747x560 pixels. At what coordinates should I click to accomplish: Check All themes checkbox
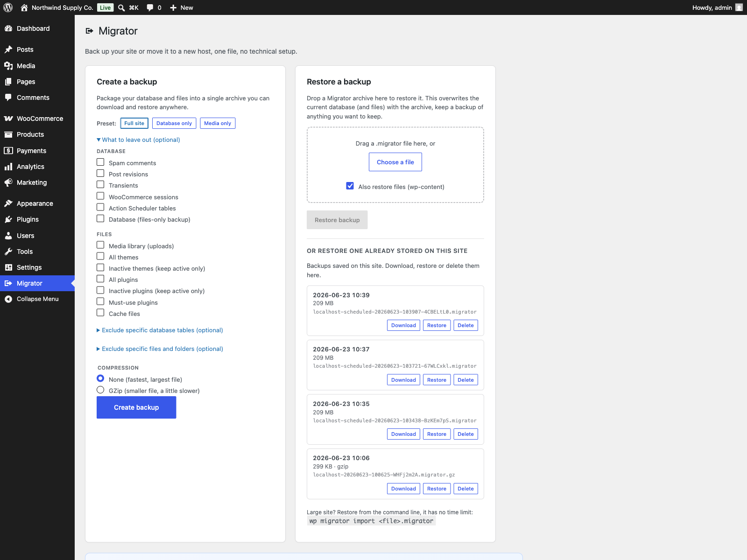point(100,256)
